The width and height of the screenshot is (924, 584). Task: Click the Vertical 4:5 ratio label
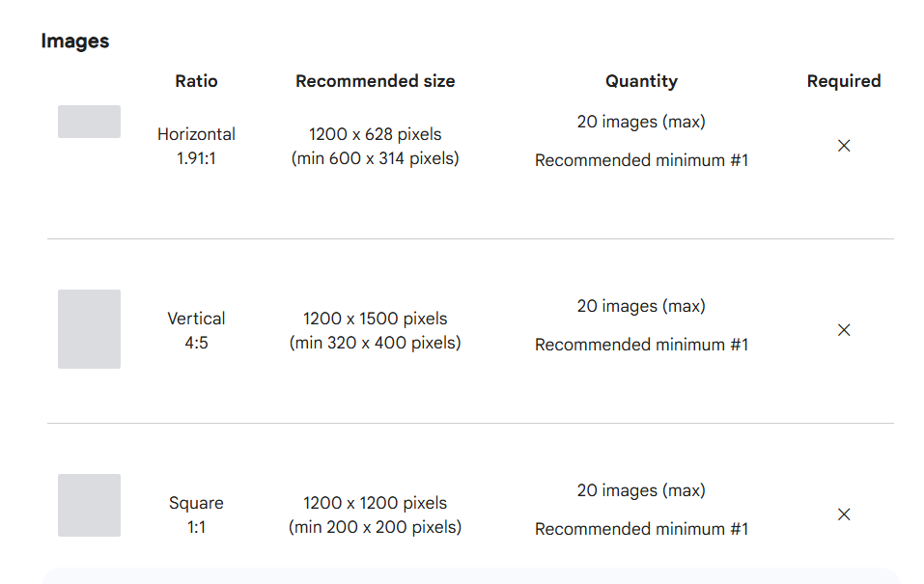point(196,330)
